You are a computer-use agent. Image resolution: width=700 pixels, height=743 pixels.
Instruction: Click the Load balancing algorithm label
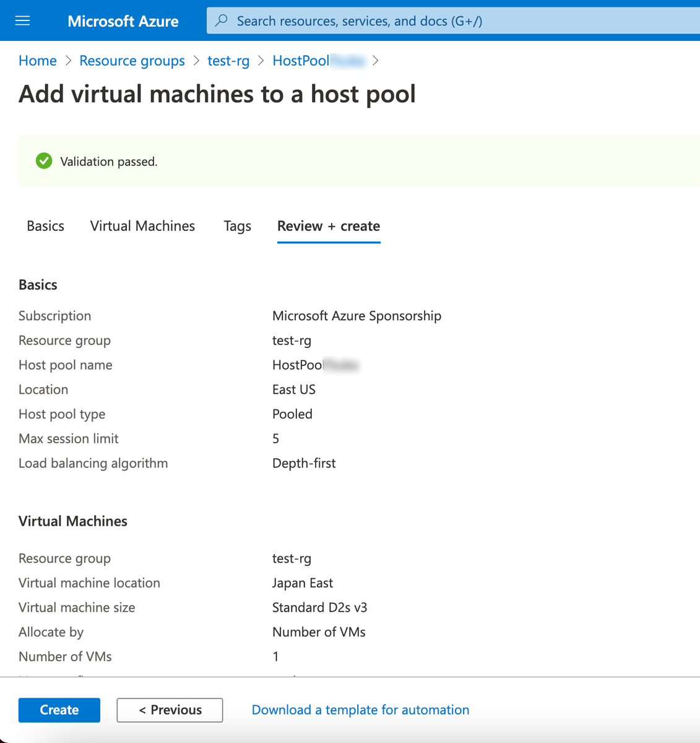click(x=93, y=463)
